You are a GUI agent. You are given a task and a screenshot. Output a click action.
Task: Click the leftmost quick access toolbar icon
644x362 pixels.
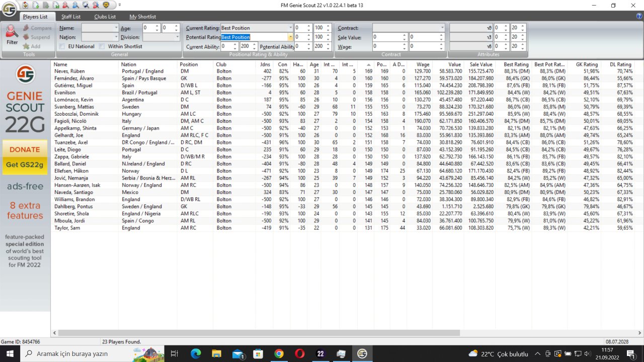26,5
